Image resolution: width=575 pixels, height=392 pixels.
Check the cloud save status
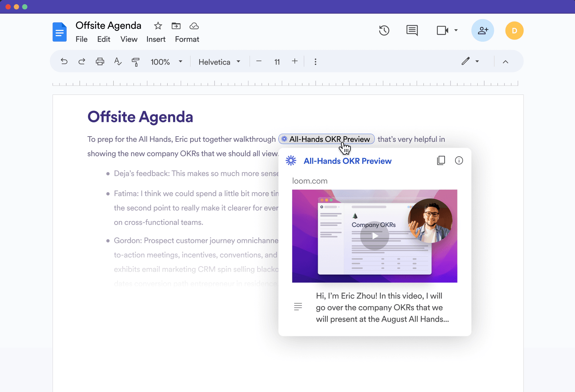[x=194, y=26]
